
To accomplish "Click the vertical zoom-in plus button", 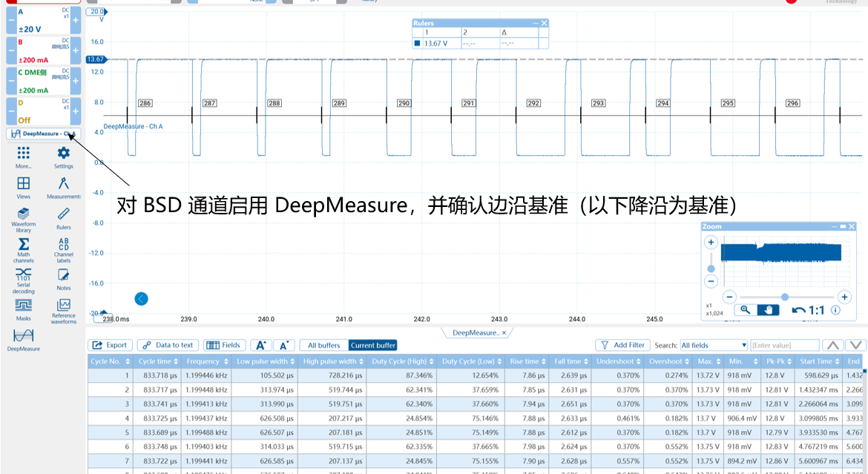I will 711,242.
